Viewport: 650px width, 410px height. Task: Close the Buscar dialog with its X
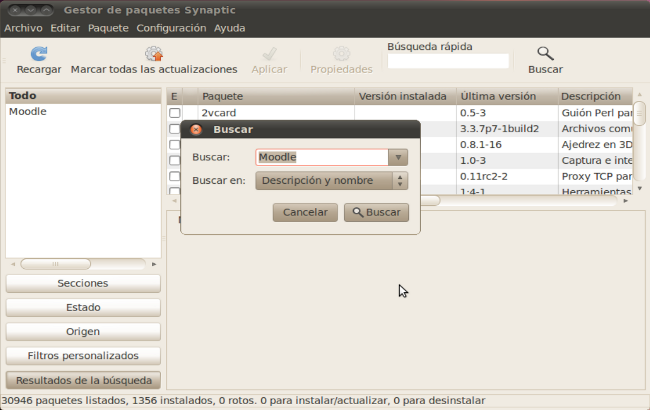[x=196, y=130]
